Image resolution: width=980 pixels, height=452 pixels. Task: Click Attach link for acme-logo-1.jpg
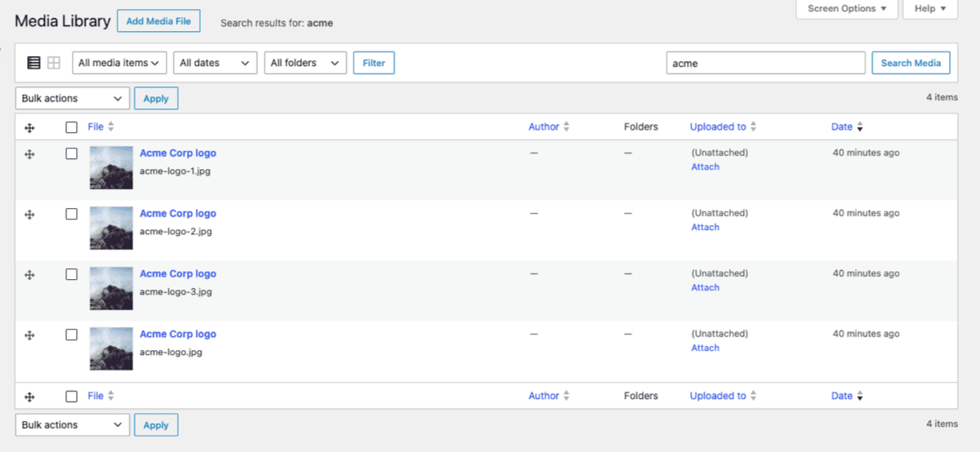pyautogui.click(x=706, y=167)
